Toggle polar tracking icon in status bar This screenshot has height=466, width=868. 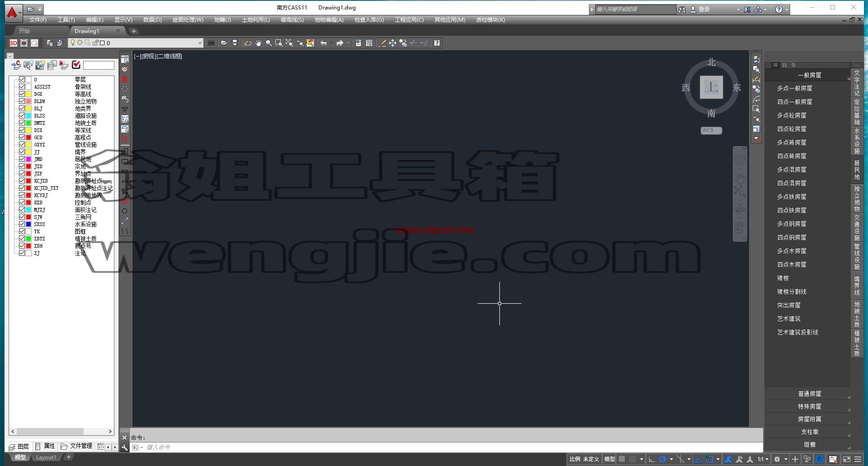click(x=663, y=459)
